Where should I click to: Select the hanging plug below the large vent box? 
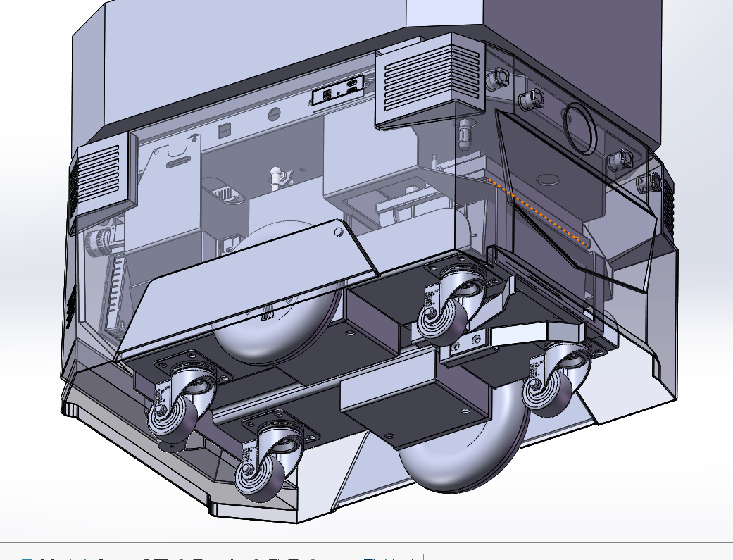(x=464, y=133)
